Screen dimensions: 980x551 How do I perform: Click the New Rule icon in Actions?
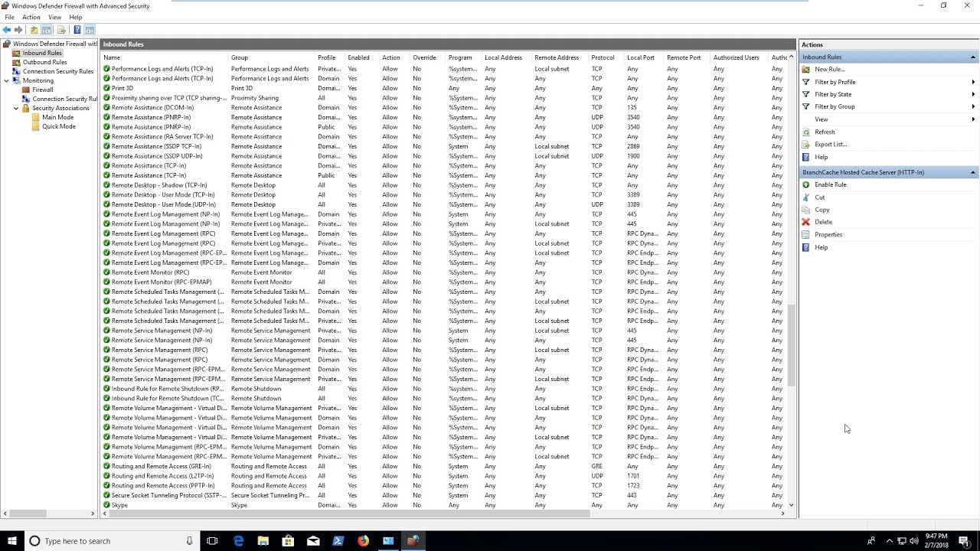(805, 70)
